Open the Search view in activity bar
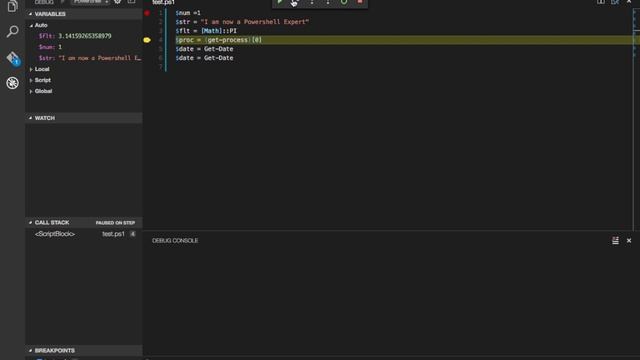This screenshot has width=640, height=360. pos(12,31)
